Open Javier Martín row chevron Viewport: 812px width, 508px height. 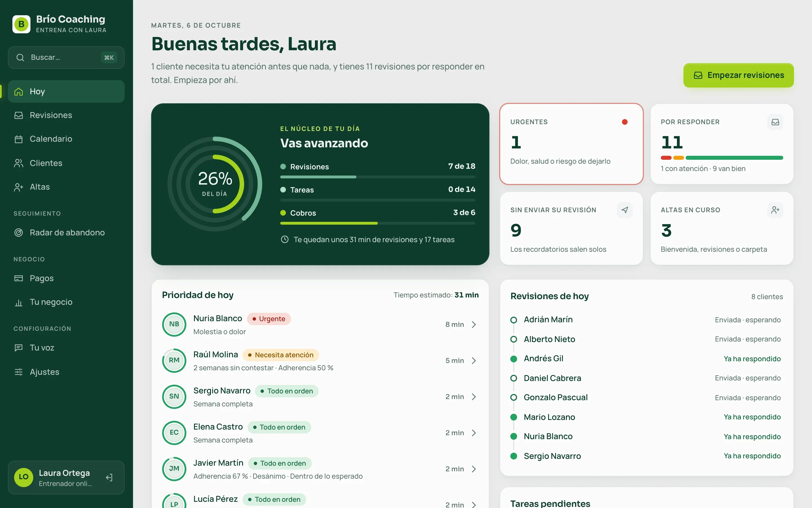(474, 469)
